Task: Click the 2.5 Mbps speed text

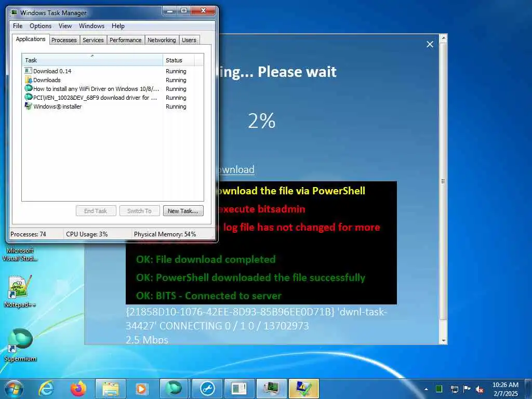Action: point(147,340)
